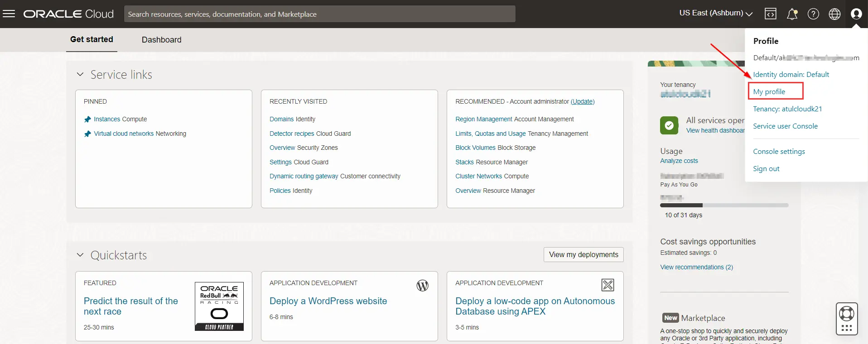Click the usage days progress bar
The image size is (868, 344).
[x=724, y=205]
